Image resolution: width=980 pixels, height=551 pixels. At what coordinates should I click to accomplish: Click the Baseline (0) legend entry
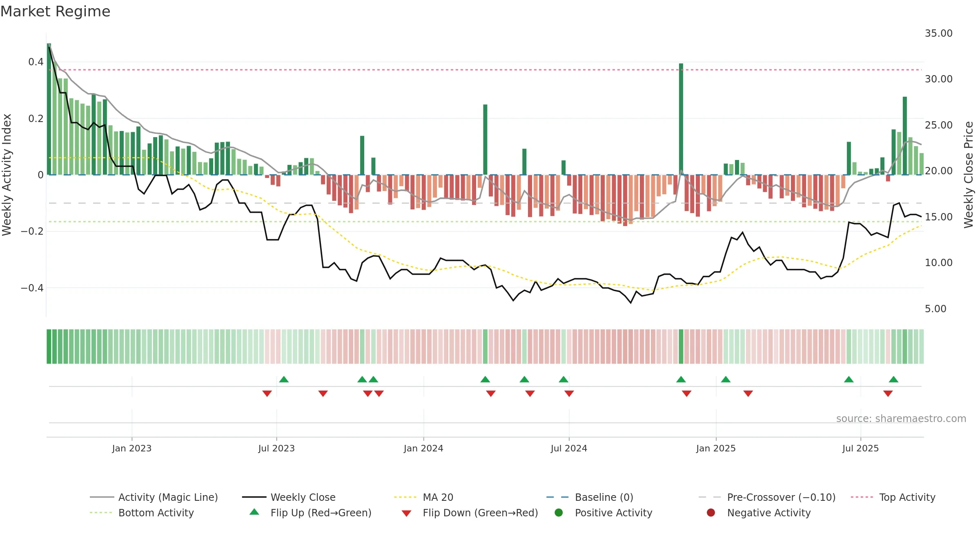coord(590,497)
